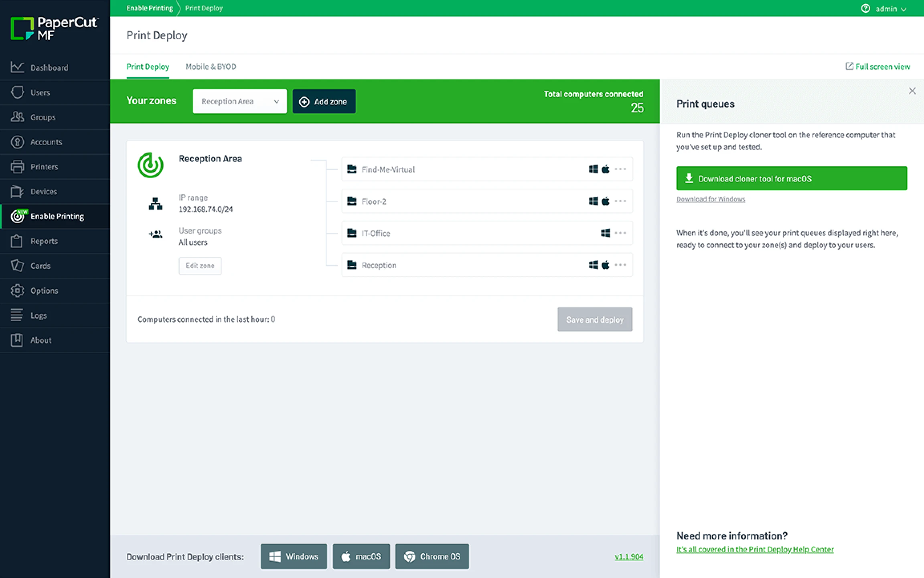Click the help question mark icon
The image size is (924, 578).
coord(865,8)
